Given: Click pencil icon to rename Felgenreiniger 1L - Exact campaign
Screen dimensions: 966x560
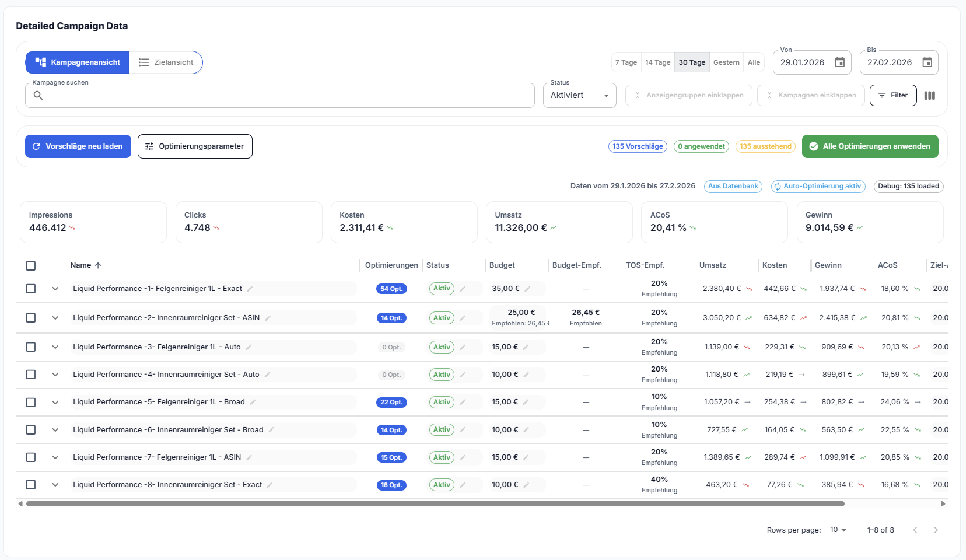Looking at the screenshot, I should tap(250, 289).
